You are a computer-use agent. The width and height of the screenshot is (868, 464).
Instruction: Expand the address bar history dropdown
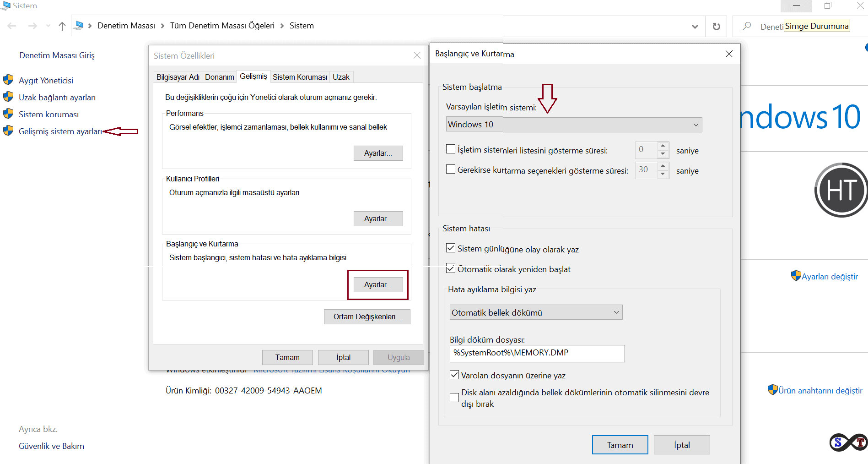click(x=695, y=27)
